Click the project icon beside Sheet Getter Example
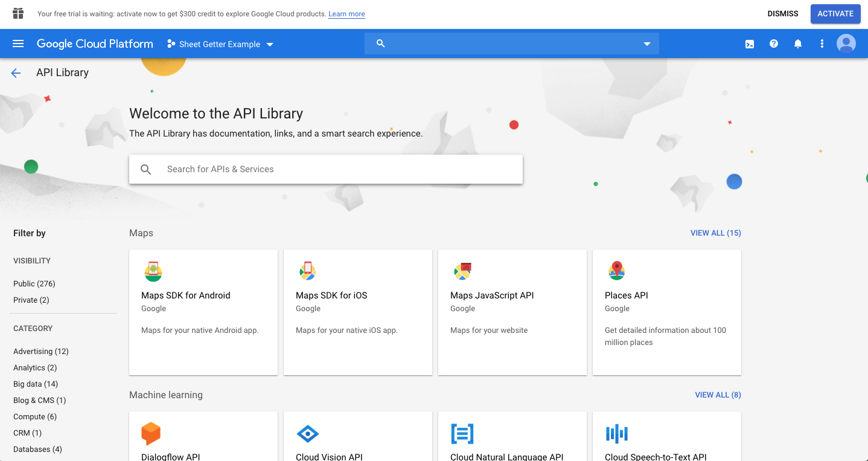This screenshot has width=868, height=461. point(171,44)
